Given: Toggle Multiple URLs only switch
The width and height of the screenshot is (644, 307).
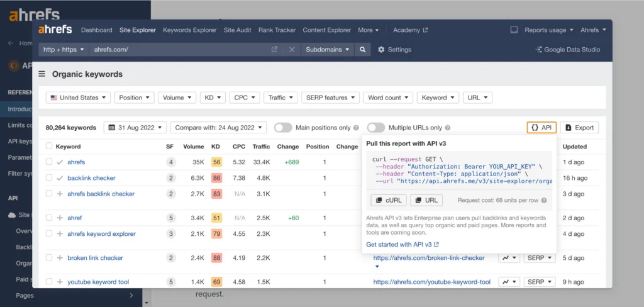Looking at the screenshot, I should point(375,128).
